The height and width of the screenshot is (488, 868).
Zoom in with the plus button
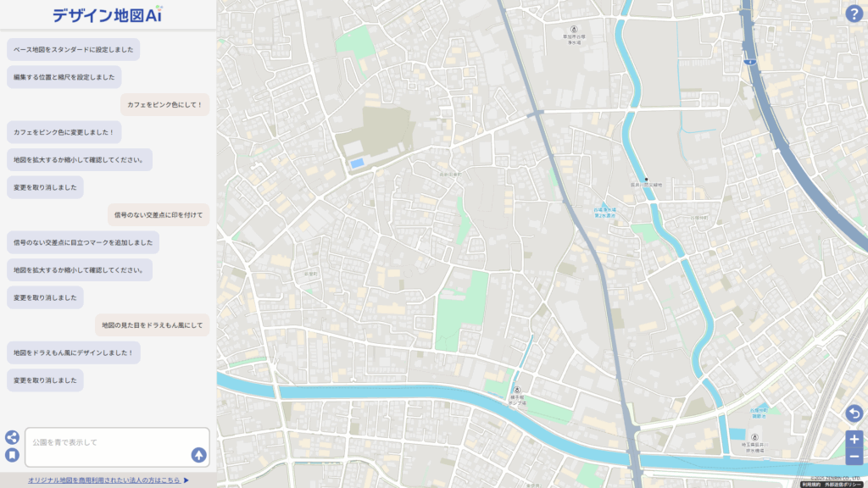[x=854, y=440]
